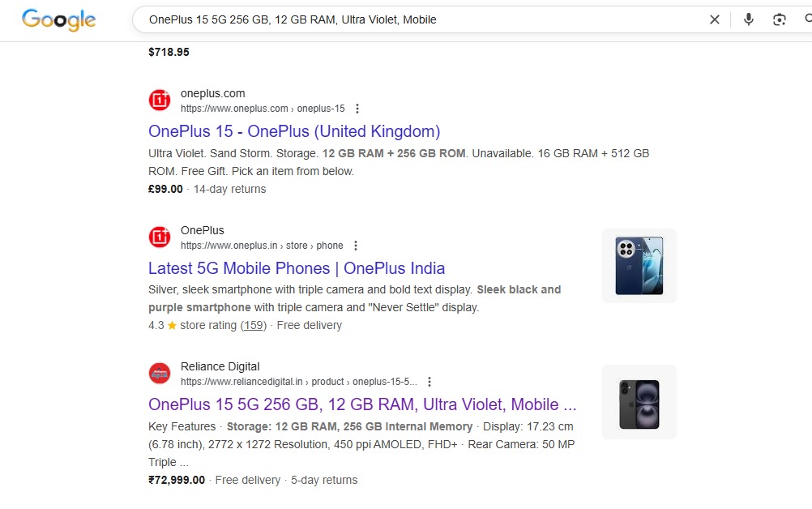Screen dimensions: 812x509
Task: Click the oneplus.com site favicon
Action: click(x=160, y=101)
